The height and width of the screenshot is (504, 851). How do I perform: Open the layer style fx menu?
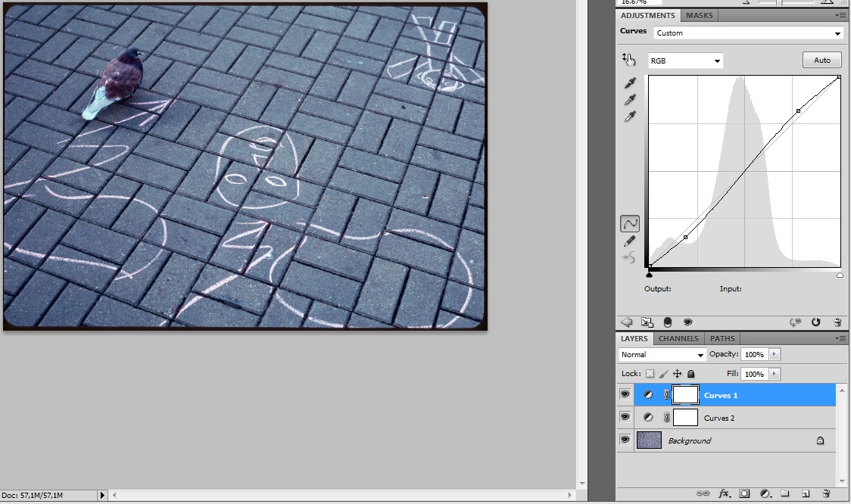point(724,493)
